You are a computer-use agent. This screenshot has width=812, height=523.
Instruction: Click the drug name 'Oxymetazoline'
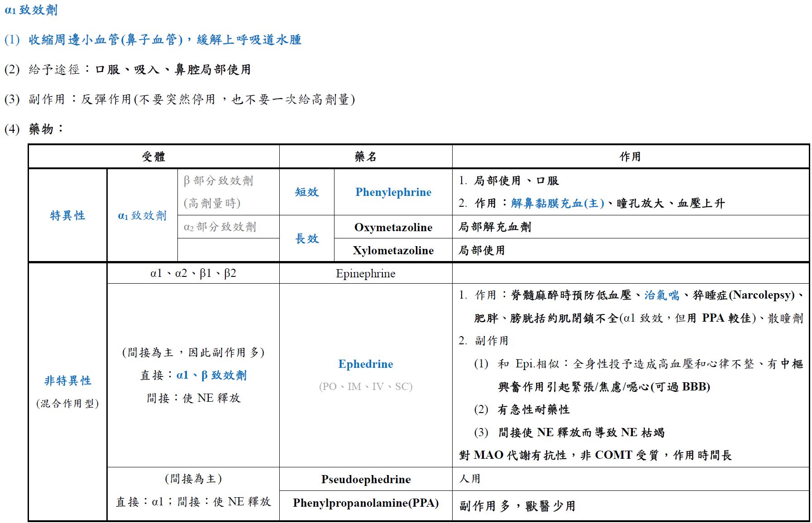click(x=393, y=227)
